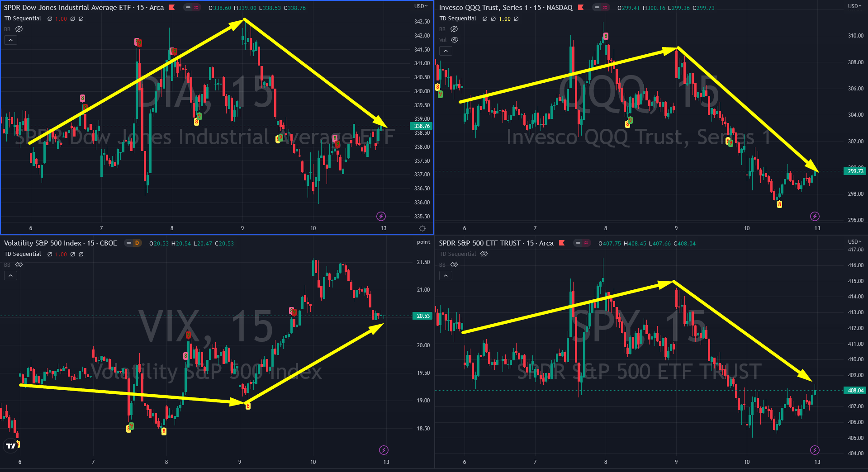Select the Invesco QQQ Trust symbol title

506,8
